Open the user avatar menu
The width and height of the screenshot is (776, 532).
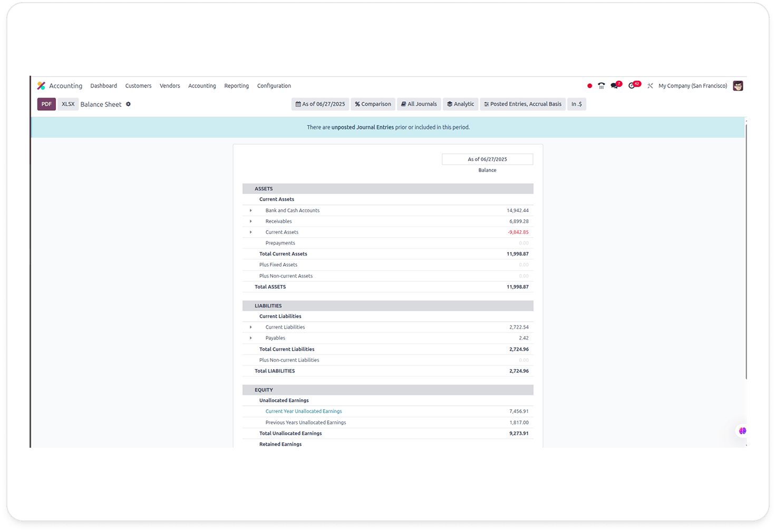(x=738, y=86)
